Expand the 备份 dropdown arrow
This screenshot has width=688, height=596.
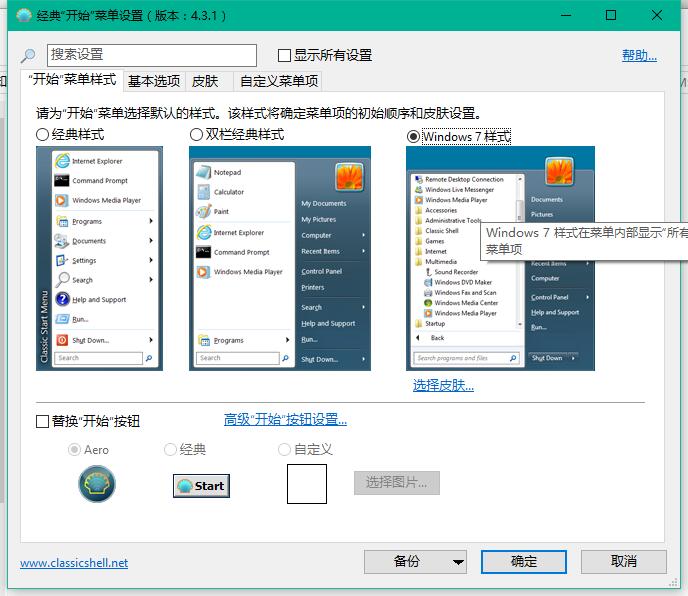[x=458, y=562]
